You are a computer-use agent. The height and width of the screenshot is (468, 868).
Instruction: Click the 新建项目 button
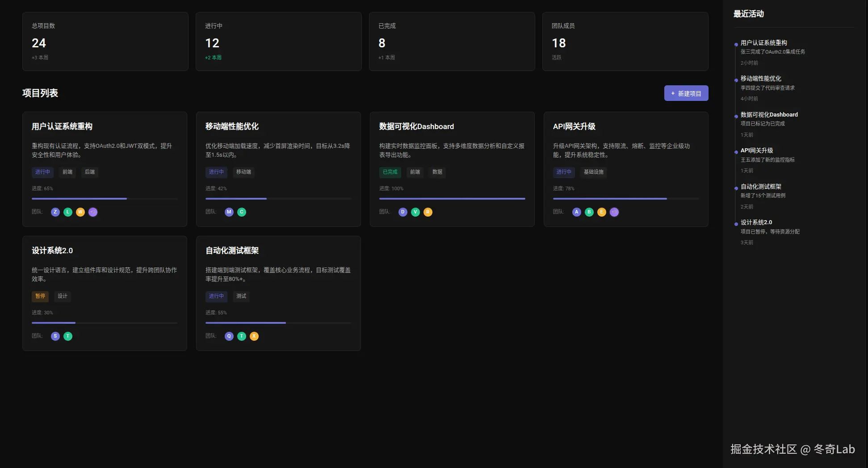pos(686,93)
